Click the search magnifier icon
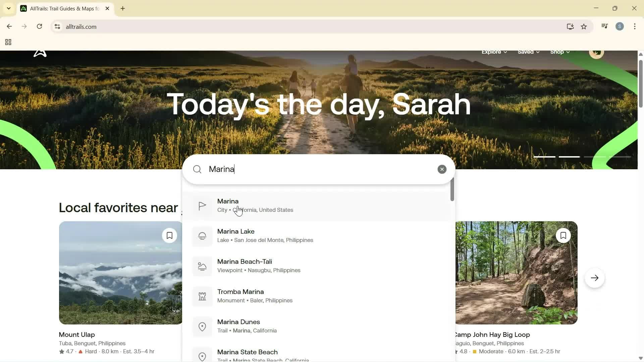This screenshot has width=644, height=362. coord(197,169)
